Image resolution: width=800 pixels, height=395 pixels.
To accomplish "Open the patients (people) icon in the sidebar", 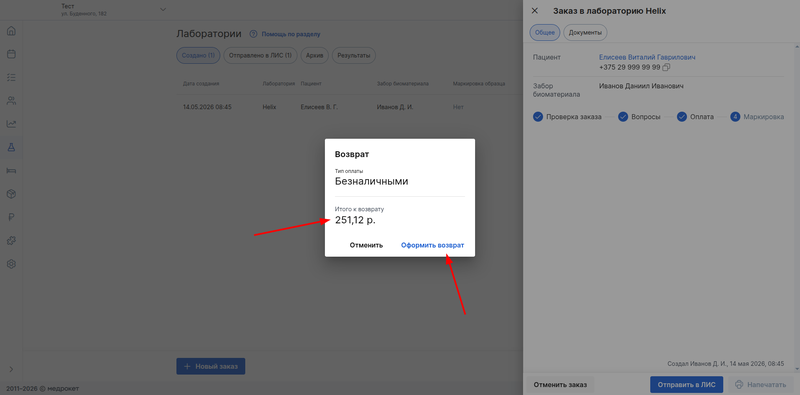I will (11, 101).
